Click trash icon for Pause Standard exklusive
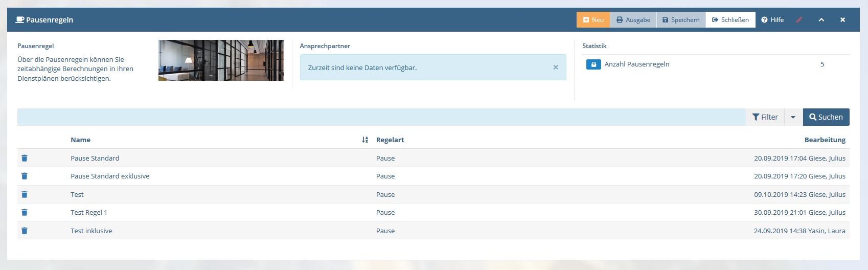The height and width of the screenshot is (270, 868). 25,176
